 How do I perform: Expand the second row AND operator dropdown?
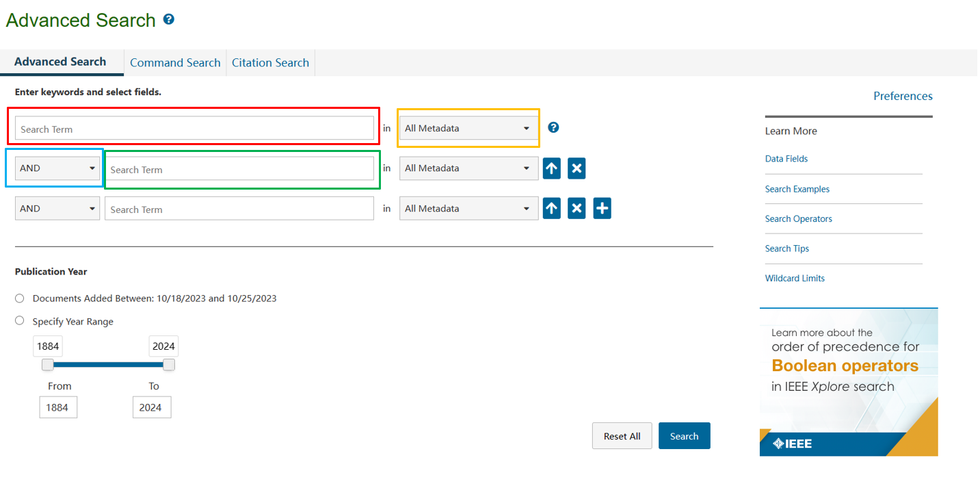pyautogui.click(x=57, y=168)
